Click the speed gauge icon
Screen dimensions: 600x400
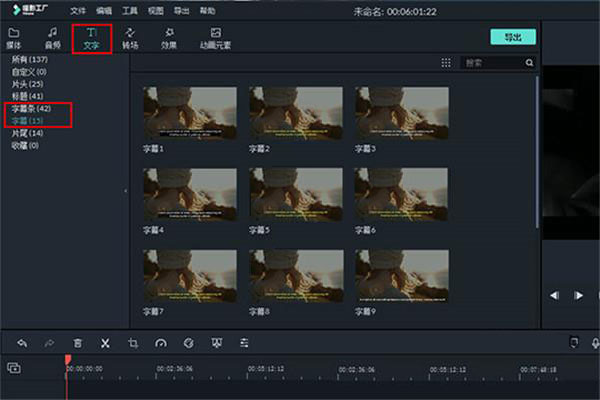point(161,343)
